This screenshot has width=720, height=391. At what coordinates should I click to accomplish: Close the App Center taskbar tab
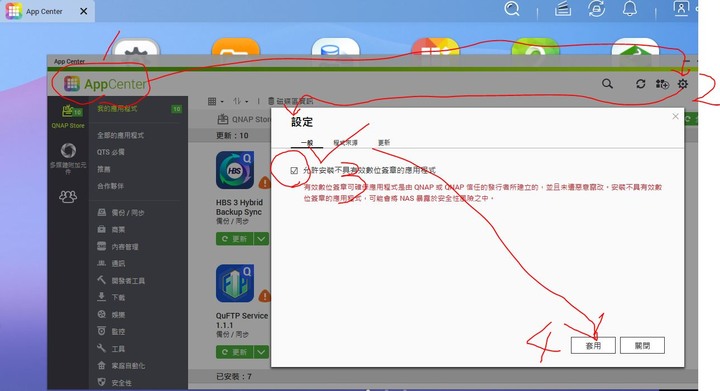pyautogui.click(x=84, y=11)
